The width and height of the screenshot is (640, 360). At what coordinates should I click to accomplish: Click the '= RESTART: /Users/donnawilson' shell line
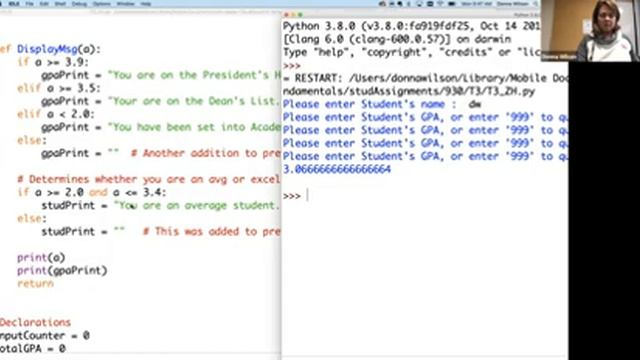(x=425, y=78)
